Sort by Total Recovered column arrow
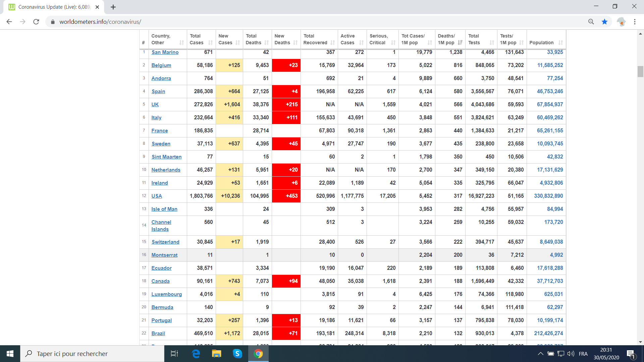The image size is (644, 362). tap(332, 43)
